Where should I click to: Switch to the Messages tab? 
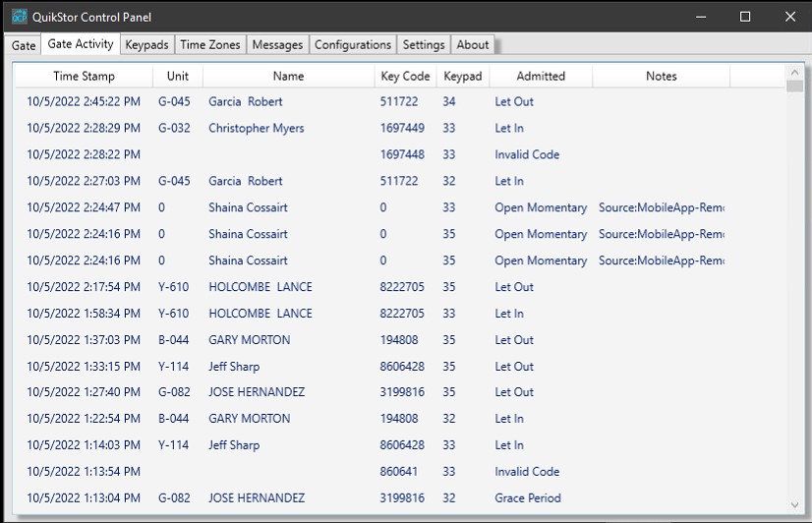tap(277, 45)
